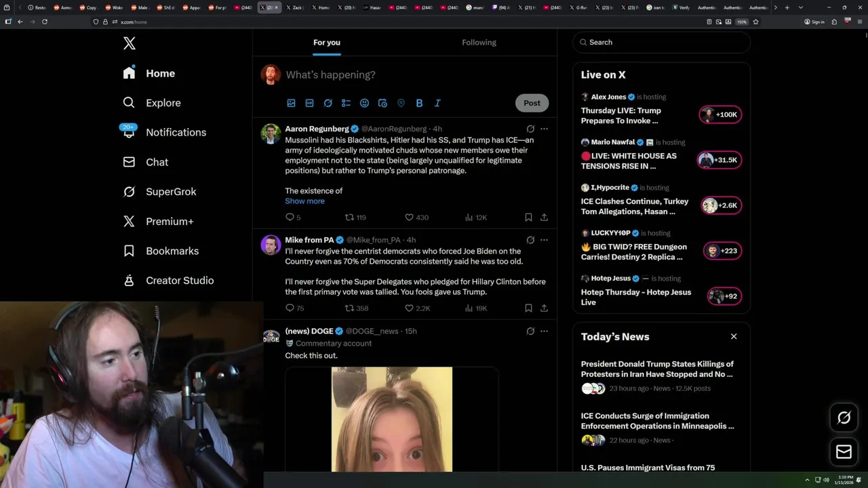Switch to the Following tab
Screen dimensions: 868x488
click(479, 43)
